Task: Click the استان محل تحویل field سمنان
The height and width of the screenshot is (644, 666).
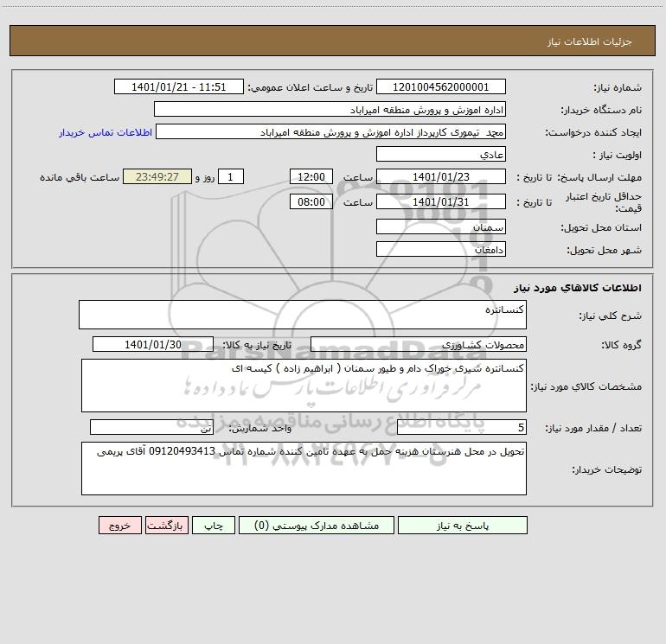Action: (441, 226)
